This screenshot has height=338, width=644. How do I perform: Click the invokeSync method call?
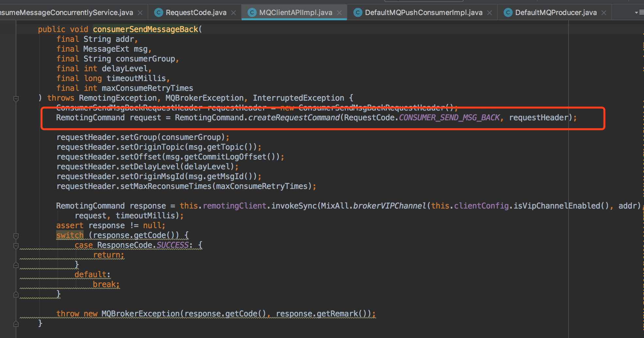[x=294, y=206]
